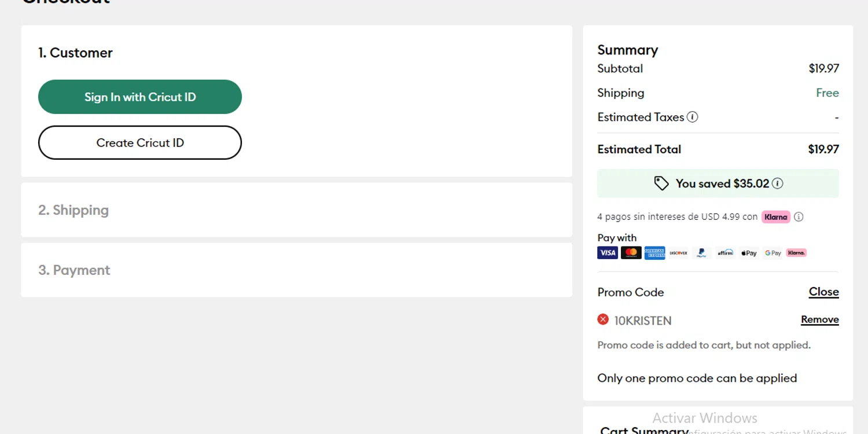Screen dimensions: 868x434
Task: Click the Discover card icon
Action: [678, 253]
